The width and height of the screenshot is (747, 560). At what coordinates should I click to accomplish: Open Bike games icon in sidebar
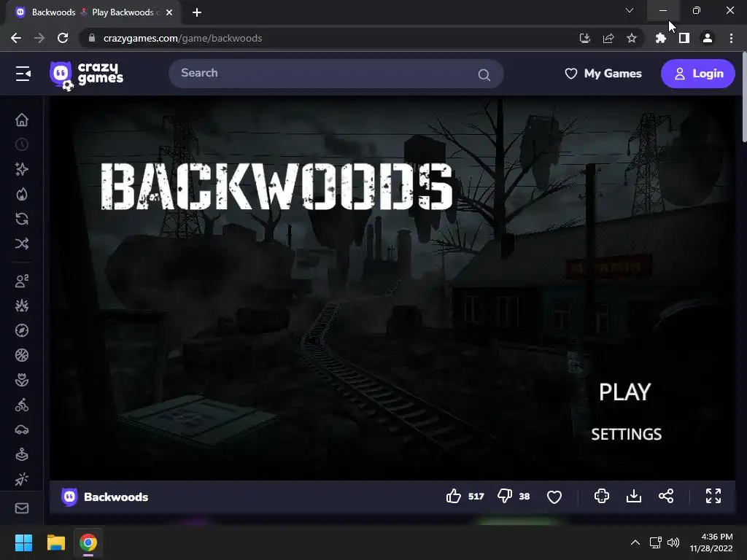[x=22, y=405]
